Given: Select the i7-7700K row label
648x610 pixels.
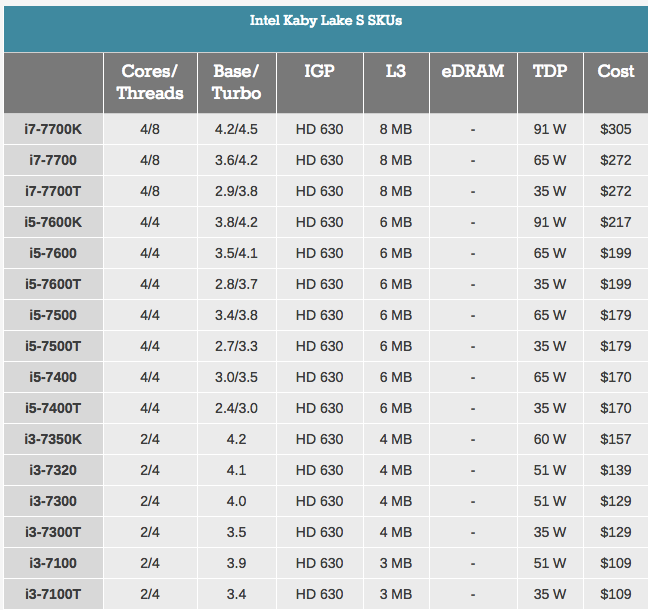Looking at the screenshot, I should click(x=53, y=129).
